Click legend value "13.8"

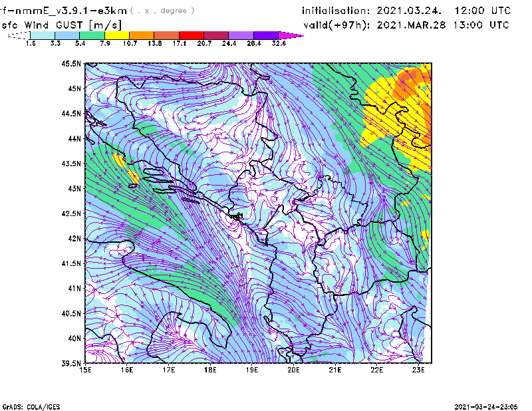click(155, 43)
